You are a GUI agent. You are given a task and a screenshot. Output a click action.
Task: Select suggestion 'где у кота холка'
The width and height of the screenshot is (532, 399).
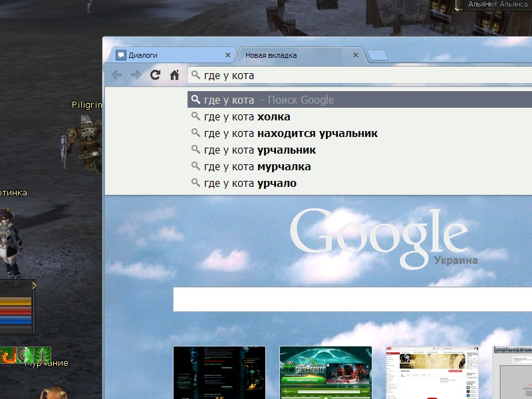[x=360, y=117]
